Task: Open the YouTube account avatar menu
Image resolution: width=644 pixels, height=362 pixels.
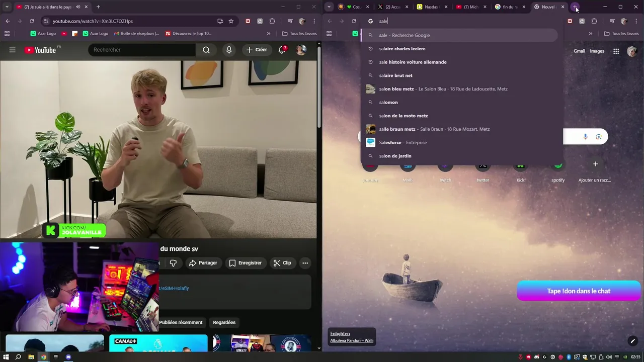Action: (301, 50)
